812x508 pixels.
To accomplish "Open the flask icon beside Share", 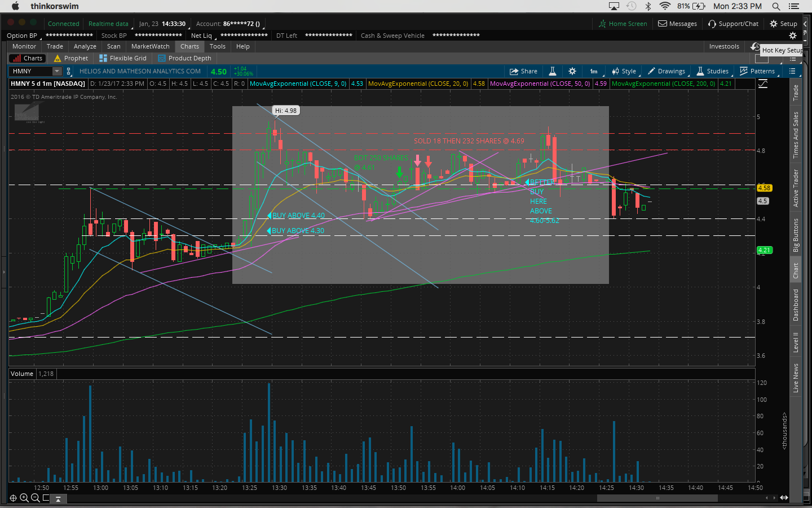I will [553, 71].
